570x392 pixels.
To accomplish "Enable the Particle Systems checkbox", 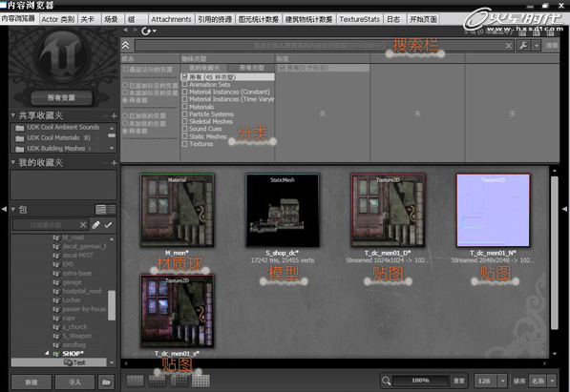I will [184, 114].
